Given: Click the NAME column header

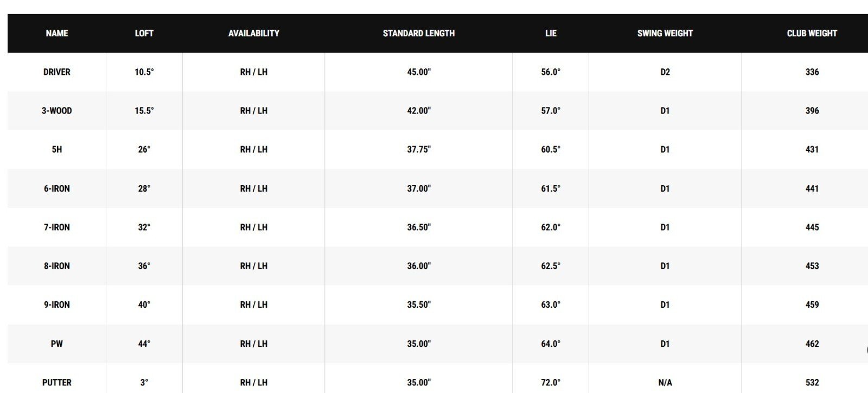Looking at the screenshot, I should pyautogui.click(x=57, y=33).
